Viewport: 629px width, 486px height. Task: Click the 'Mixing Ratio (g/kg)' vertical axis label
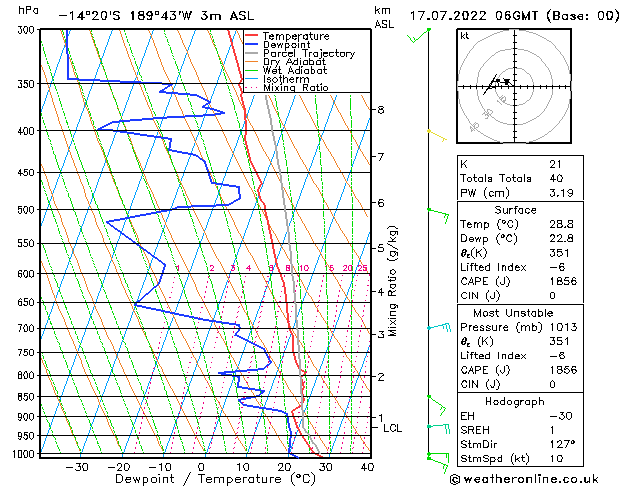(x=392, y=281)
